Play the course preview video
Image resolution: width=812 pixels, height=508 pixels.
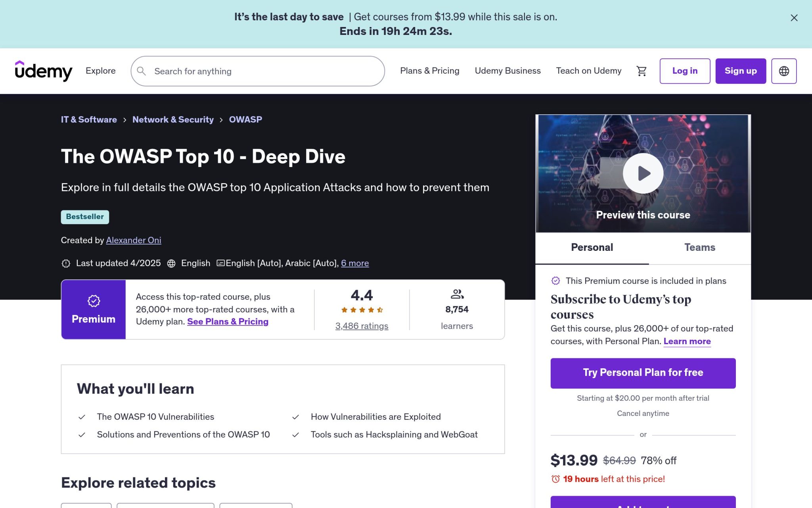pyautogui.click(x=643, y=173)
